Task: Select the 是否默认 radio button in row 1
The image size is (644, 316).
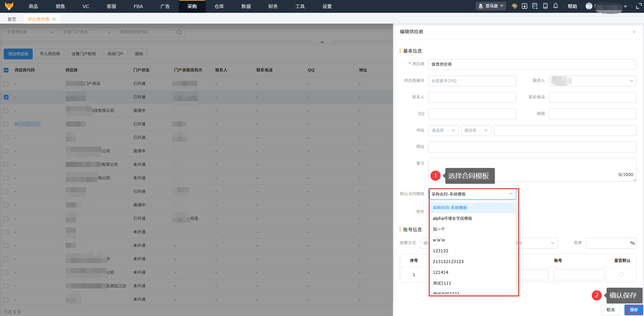Action: point(621,275)
